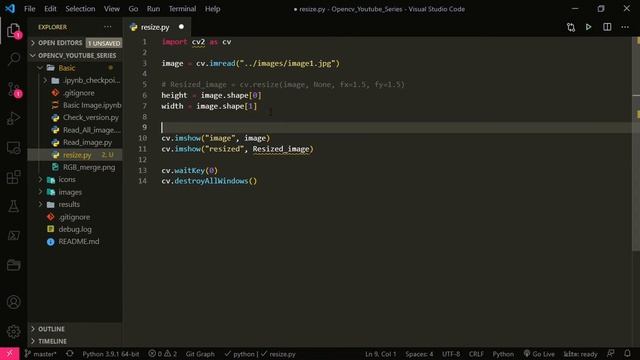Open the File menu
Image resolution: width=640 pixels, height=360 pixels.
click(30, 9)
